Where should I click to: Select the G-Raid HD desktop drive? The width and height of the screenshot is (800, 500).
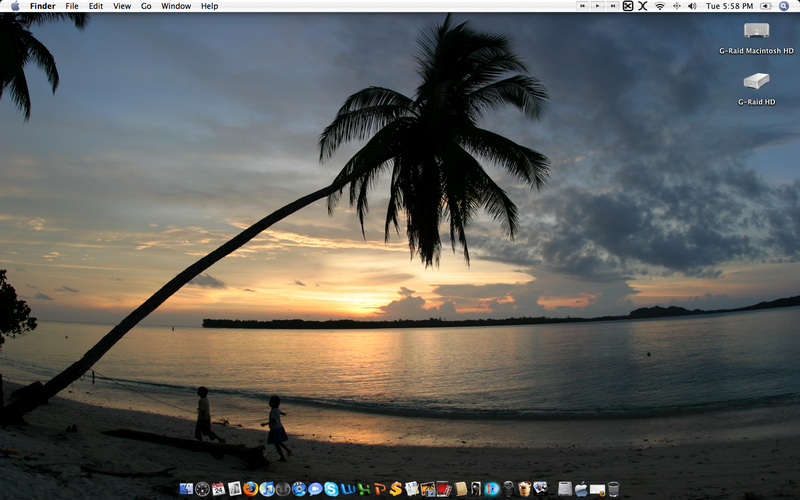[x=756, y=81]
